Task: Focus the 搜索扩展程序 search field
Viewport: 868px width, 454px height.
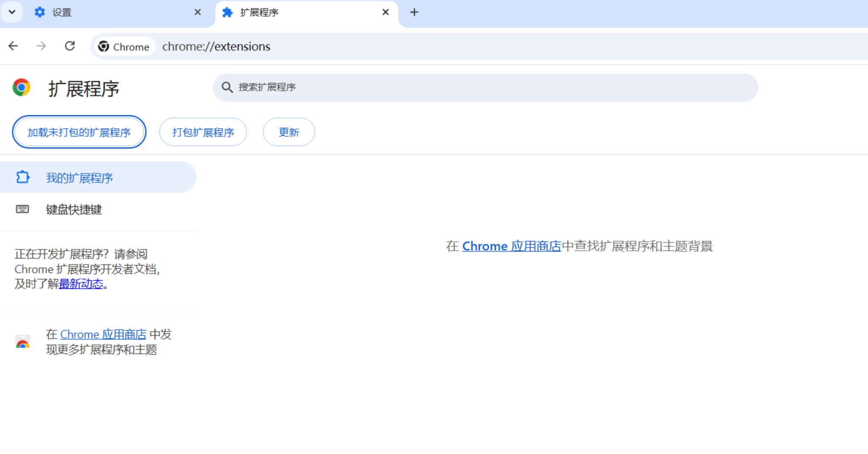Action: tap(485, 87)
